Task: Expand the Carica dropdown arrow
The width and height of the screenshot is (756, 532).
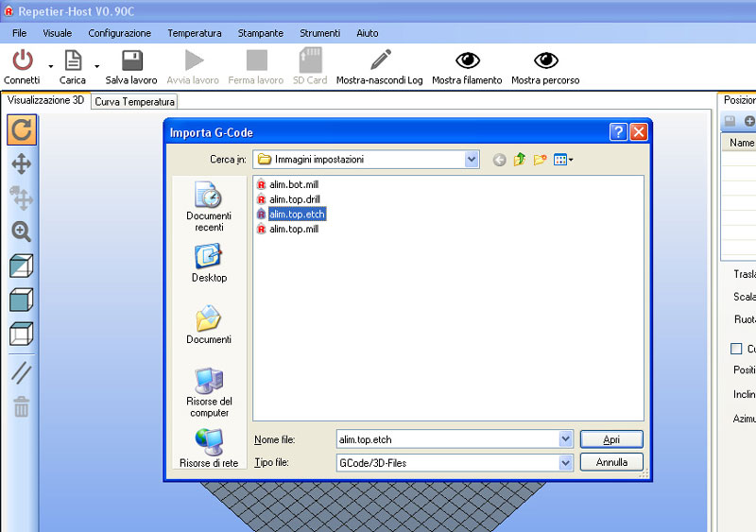Action: click(x=97, y=66)
